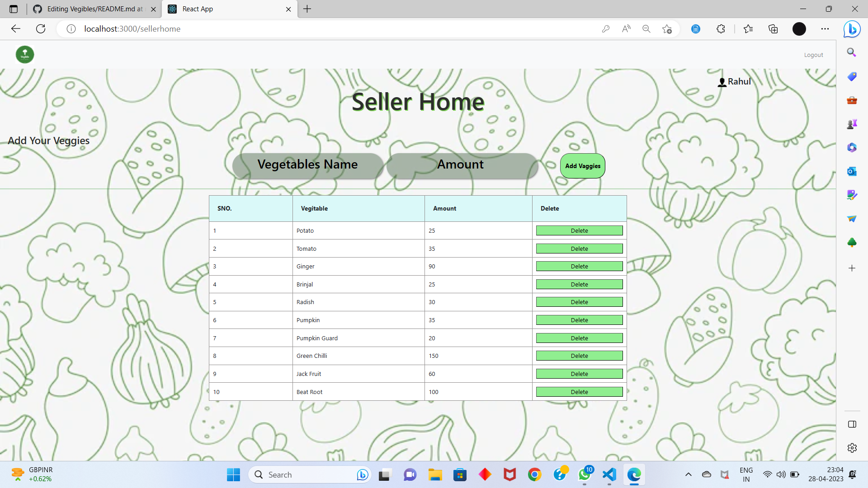
Task: Launch Visual Studio Code from the taskbar
Action: tap(609, 474)
